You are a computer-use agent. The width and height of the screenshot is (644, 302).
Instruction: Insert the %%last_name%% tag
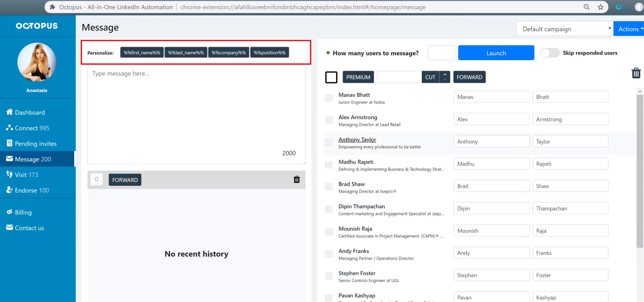coord(186,52)
